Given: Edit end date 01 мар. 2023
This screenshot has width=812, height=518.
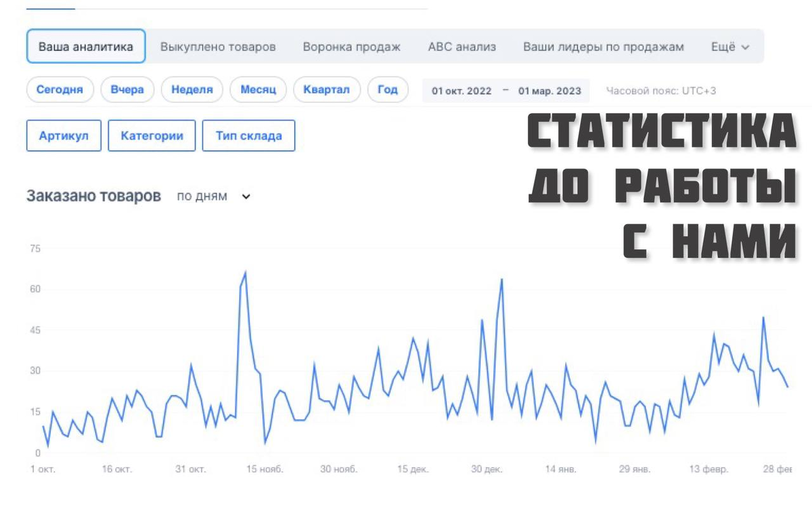Looking at the screenshot, I should coord(549,91).
